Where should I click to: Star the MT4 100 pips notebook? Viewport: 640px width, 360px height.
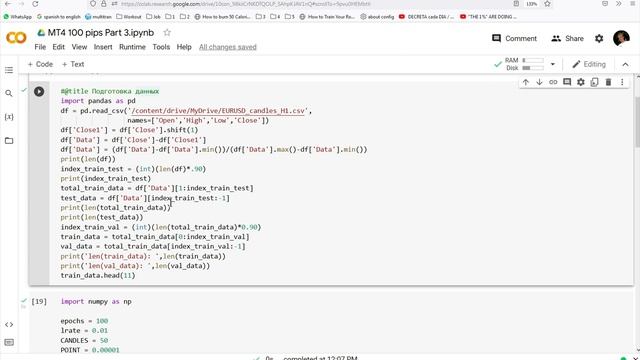pos(167,33)
